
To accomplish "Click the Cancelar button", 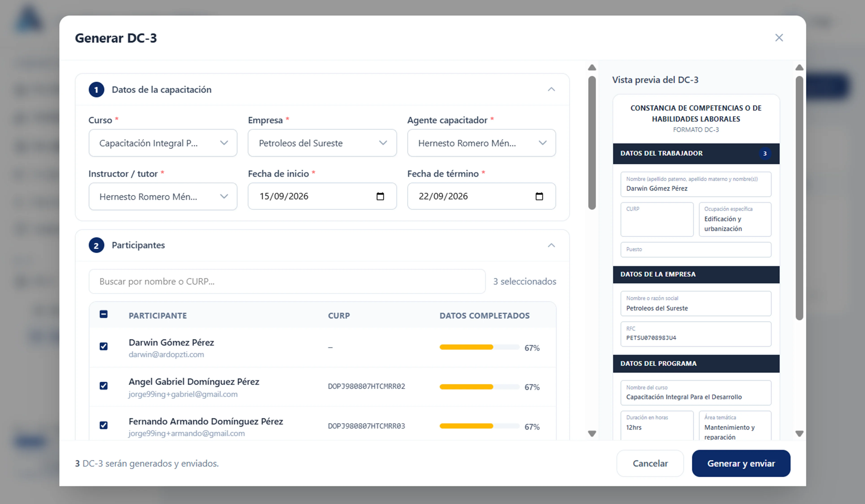I will coord(650,463).
